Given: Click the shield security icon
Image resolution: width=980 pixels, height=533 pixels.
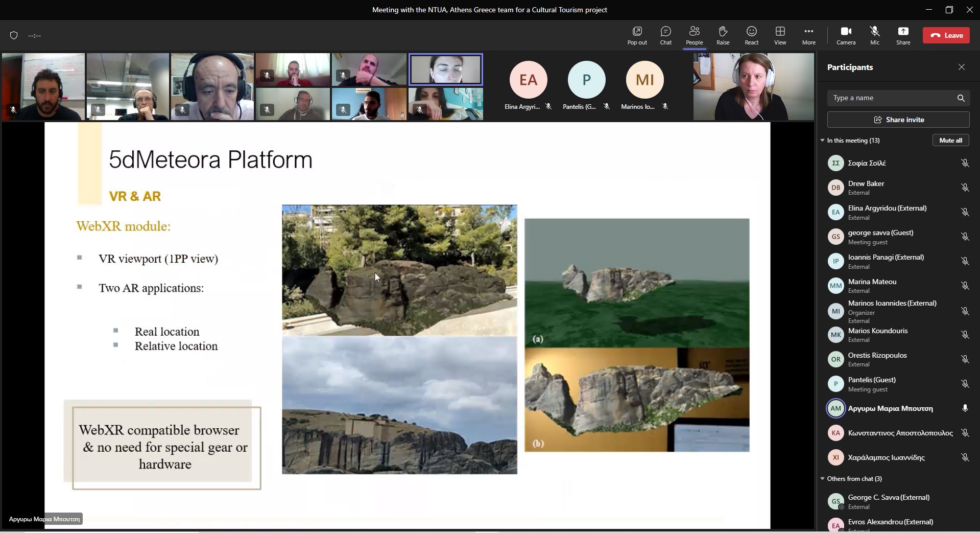Looking at the screenshot, I should point(14,35).
